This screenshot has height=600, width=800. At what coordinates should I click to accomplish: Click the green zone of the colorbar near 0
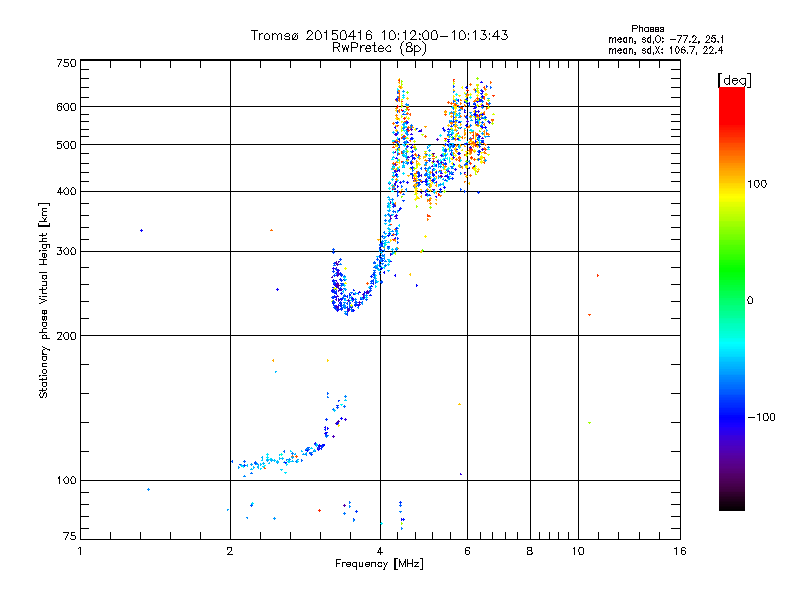(732, 286)
